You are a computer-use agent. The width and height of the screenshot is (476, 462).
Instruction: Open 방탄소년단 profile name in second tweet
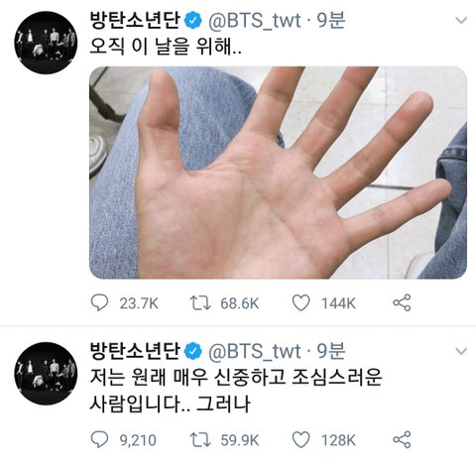point(135,351)
